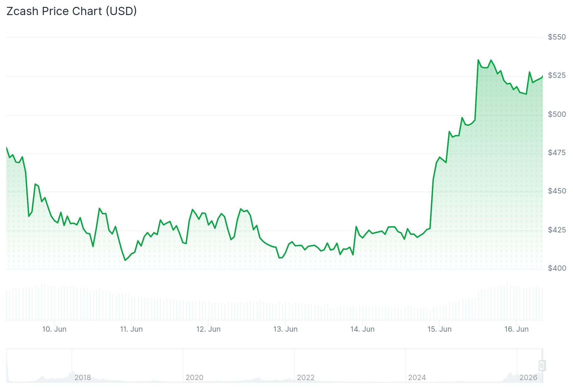This screenshot has width=573, height=392.
Task: Click the 12. Jun date label
Action: pyautogui.click(x=208, y=329)
